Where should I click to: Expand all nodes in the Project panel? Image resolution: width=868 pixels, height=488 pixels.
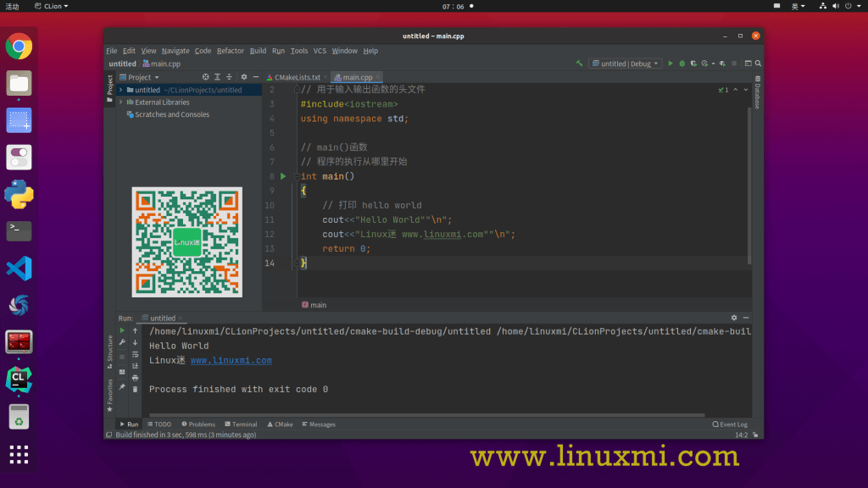click(217, 77)
